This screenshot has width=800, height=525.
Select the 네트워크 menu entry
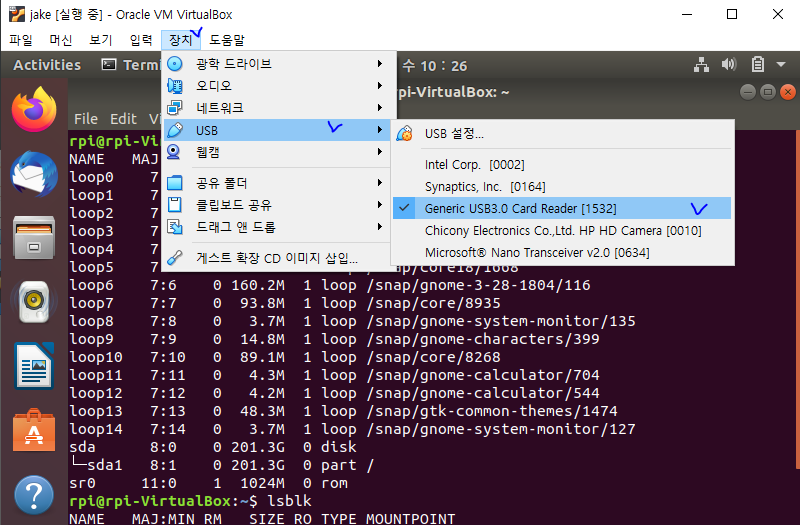pos(279,108)
